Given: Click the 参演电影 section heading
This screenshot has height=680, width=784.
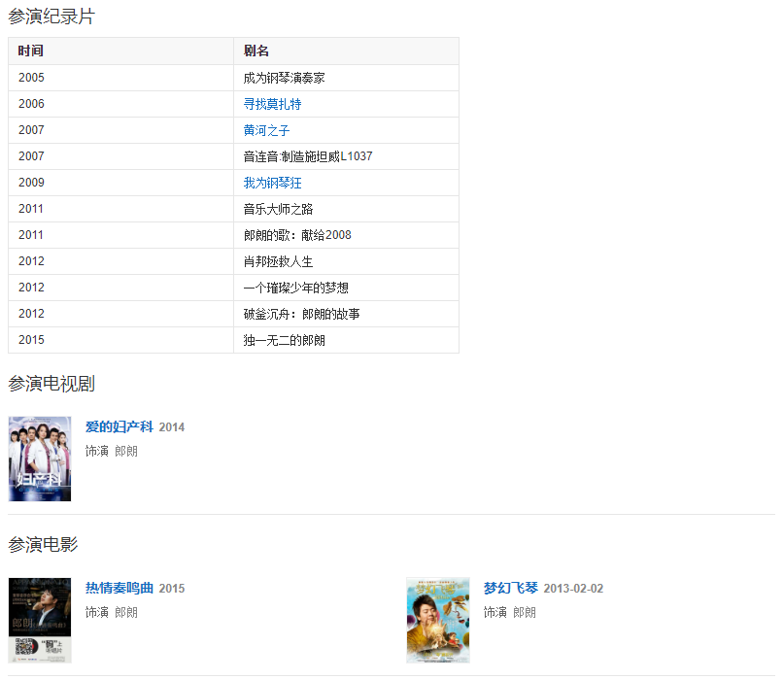Looking at the screenshot, I should click(x=43, y=544).
